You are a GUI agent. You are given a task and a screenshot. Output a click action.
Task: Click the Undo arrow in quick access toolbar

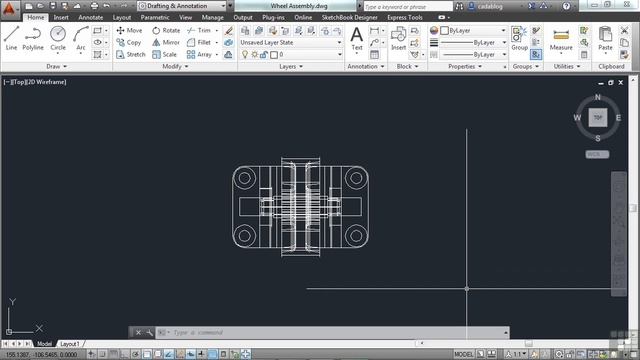(x=107, y=6)
